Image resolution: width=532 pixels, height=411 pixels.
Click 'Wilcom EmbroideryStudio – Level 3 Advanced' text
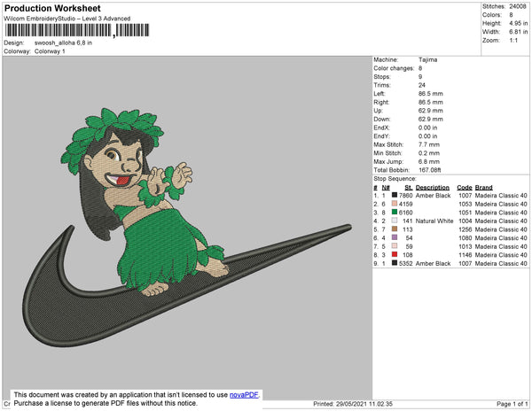[x=67, y=19]
